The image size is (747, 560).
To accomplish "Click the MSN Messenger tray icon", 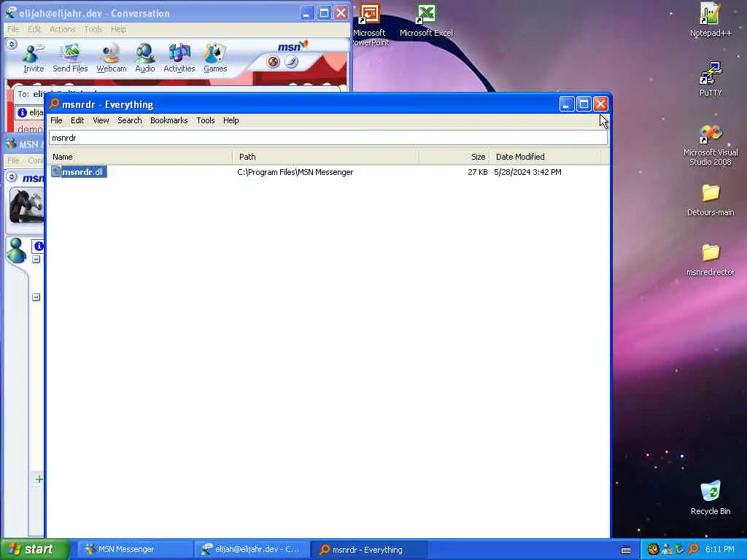I will pyautogui.click(x=667, y=550).
